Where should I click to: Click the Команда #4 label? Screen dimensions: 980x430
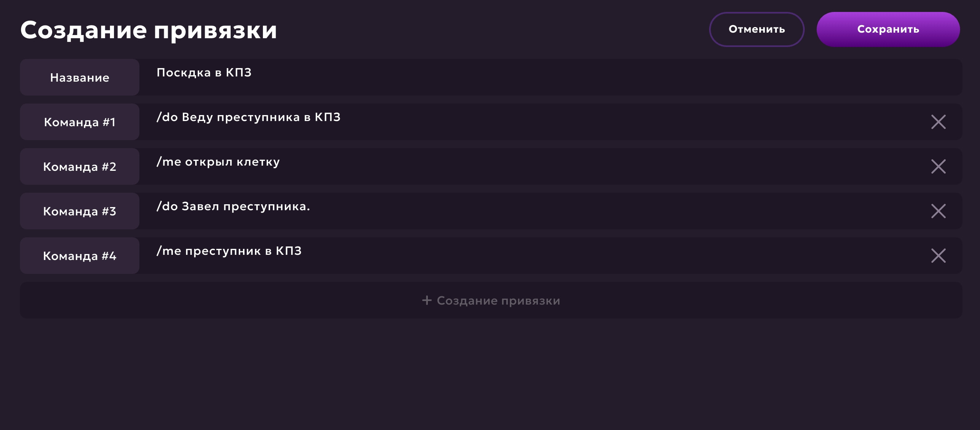pyautogui.click(x=80, y=256)
